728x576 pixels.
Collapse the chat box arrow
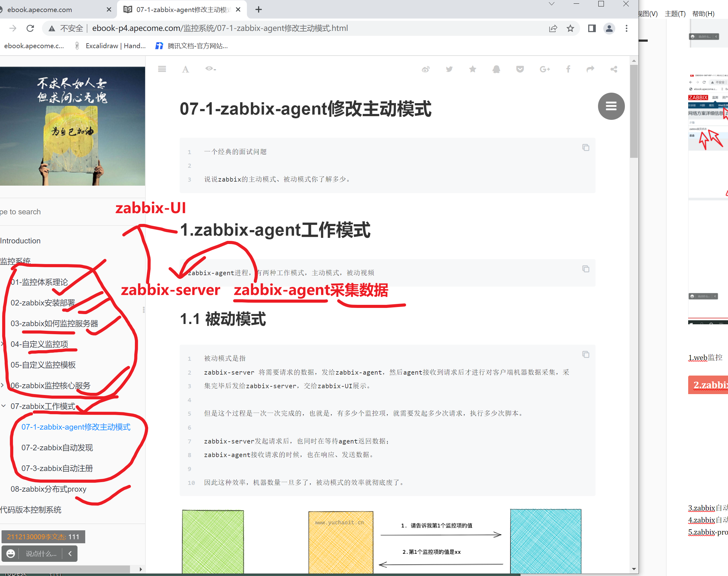coord(70,553)
